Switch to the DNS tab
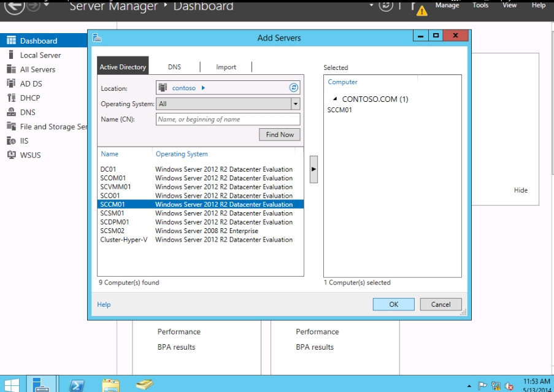 pos(174,67)
